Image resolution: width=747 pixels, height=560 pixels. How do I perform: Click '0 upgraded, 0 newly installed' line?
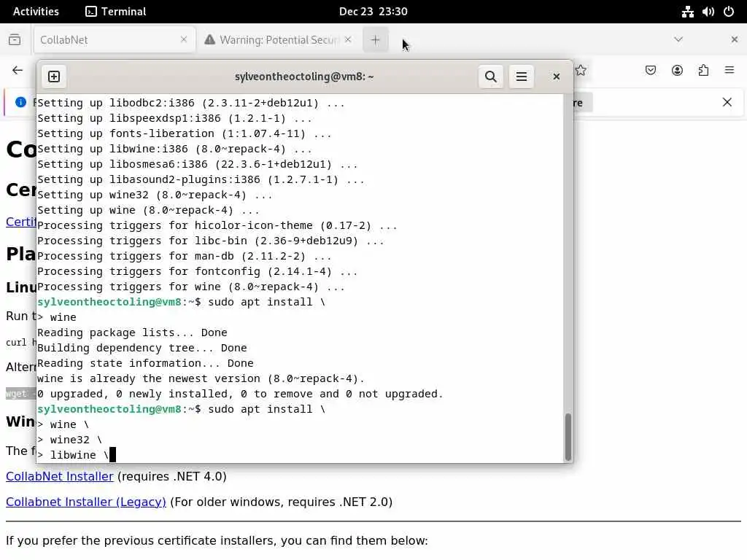240,394
